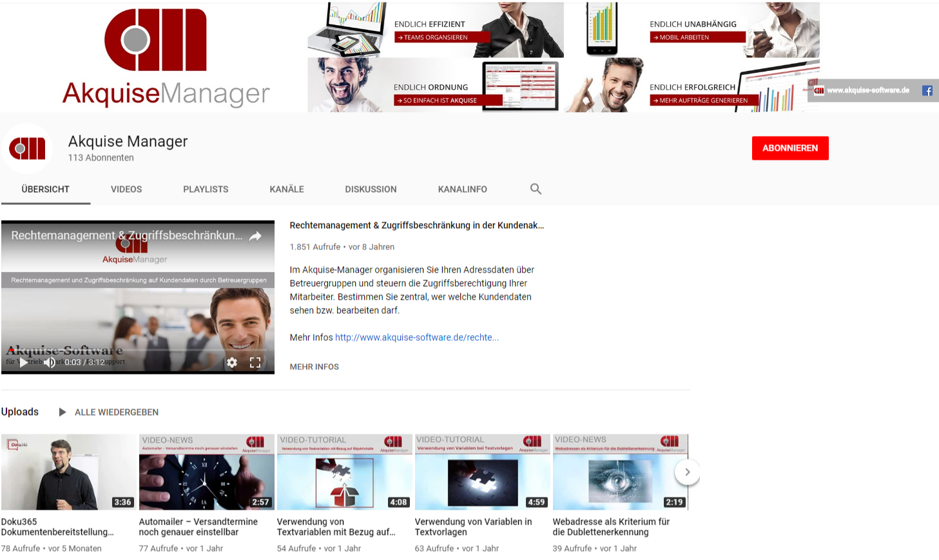The width and height of the screenshot is (939, 560).
Task: Open the Diskussion tab
Action: (371, 189)
